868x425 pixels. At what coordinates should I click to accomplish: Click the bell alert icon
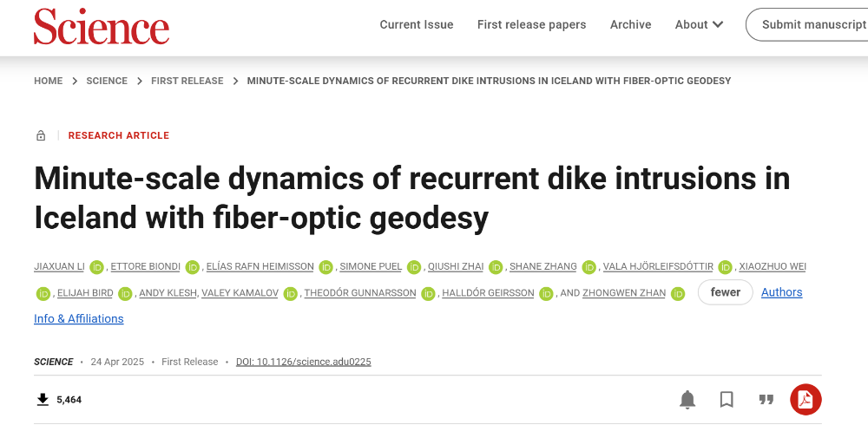coord(687,400)
